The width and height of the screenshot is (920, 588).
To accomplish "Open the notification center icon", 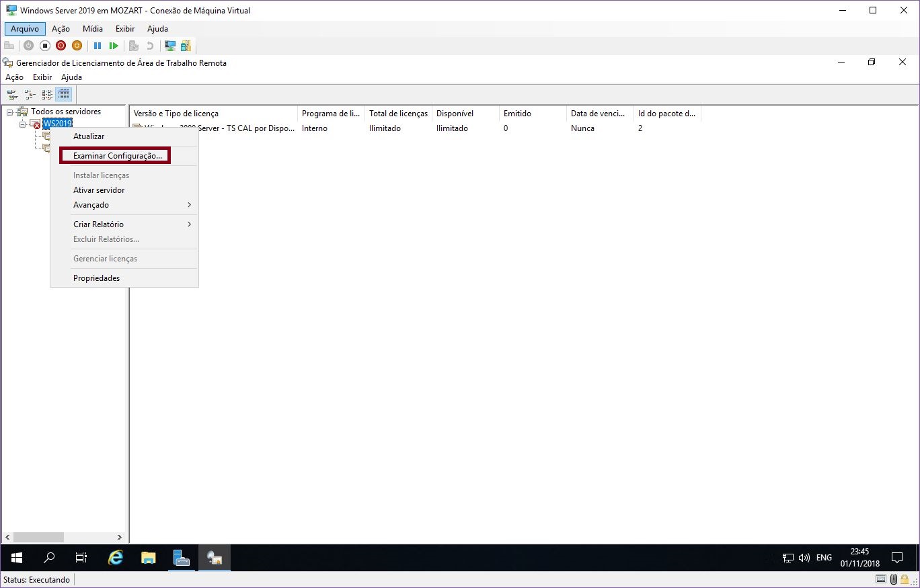I will point(896,558).
